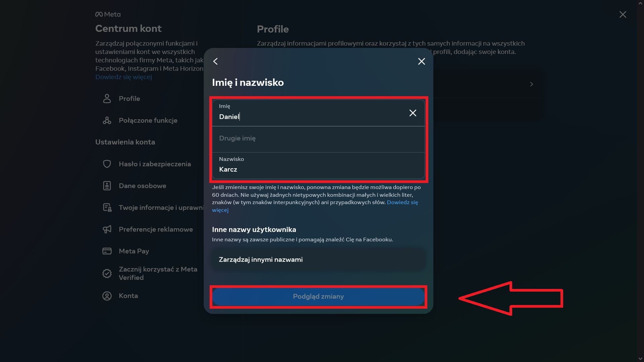
Task: Open the Konta menu item
Action: (x=128, y=296)
